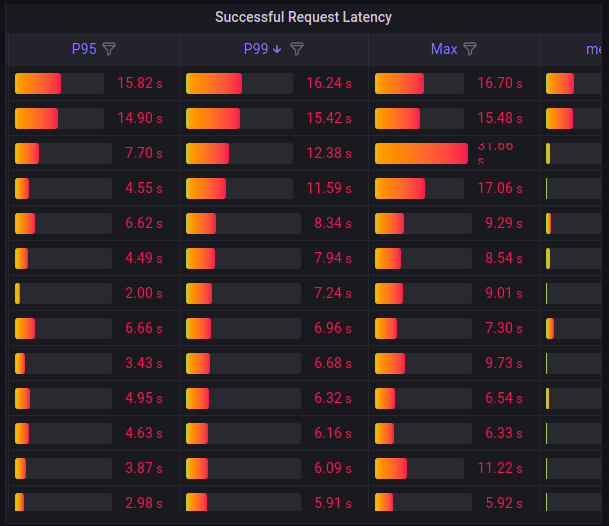Click the bar gauge beside 9.73 s
The height and width of the screenshot is (526, 609).
(x=421, y=363)
